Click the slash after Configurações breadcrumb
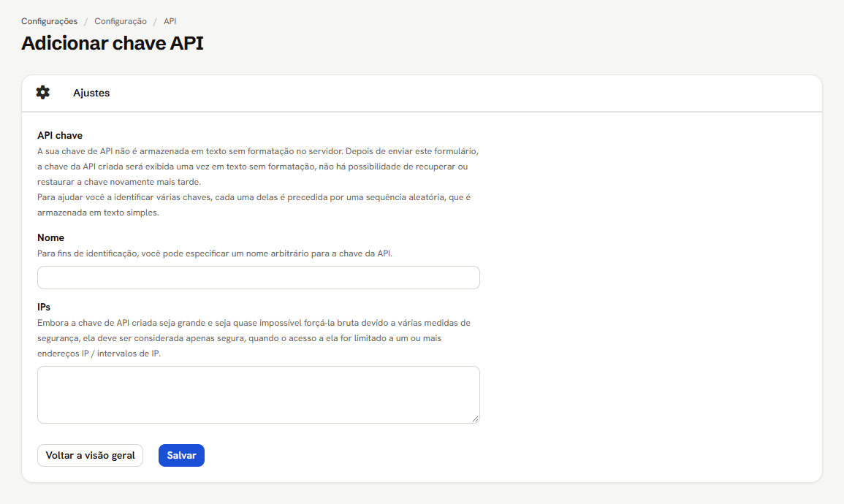The image size is (844, 504). click(x=85, y=21)
